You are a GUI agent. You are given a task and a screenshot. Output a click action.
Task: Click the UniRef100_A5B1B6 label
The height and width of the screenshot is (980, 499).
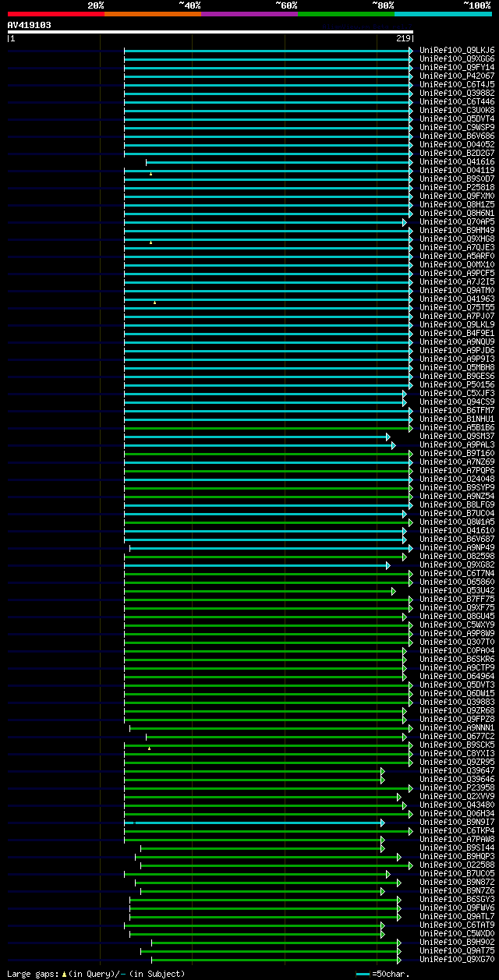pos(457,427)
